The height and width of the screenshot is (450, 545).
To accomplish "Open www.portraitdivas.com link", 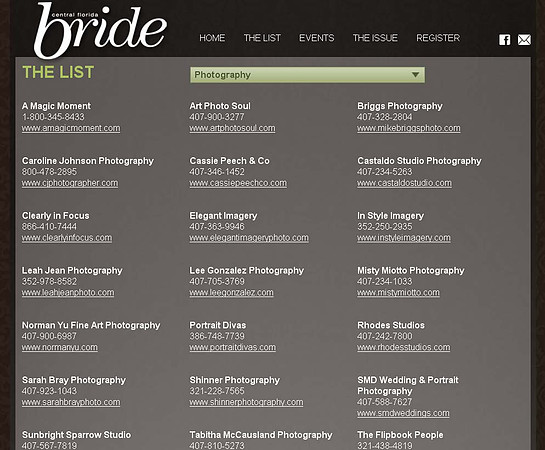I will [x=233, y=347].
